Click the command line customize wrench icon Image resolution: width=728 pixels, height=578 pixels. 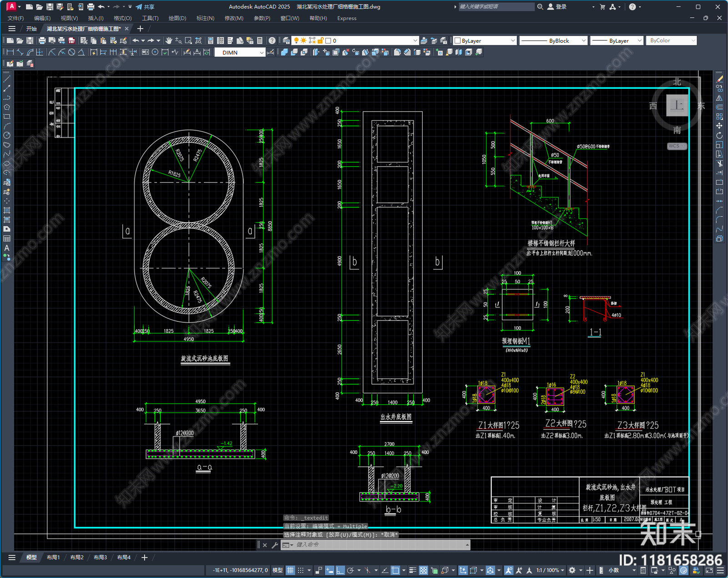[275, 545]
